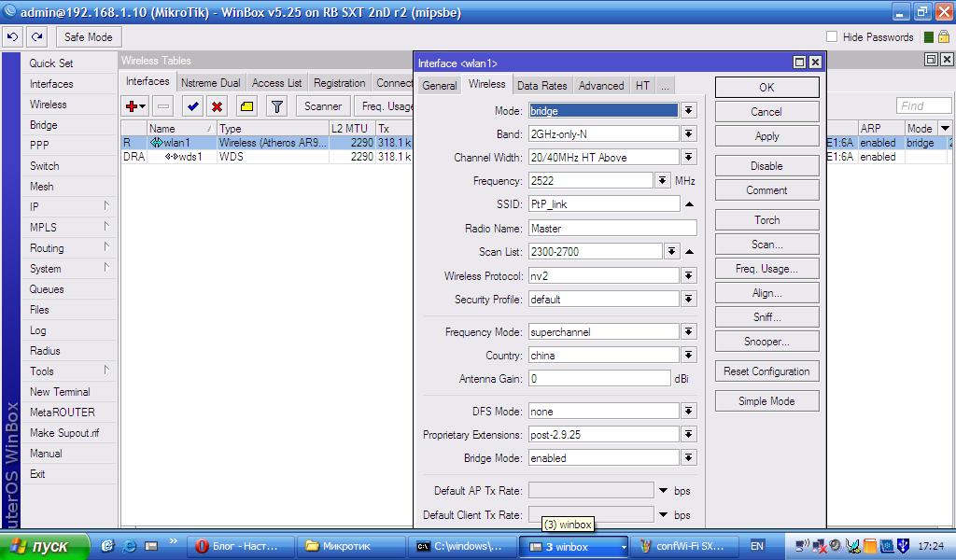Click the Redo arrow in WinBox toolbar
Screen dimensions: 956x560
coord(37,37)
